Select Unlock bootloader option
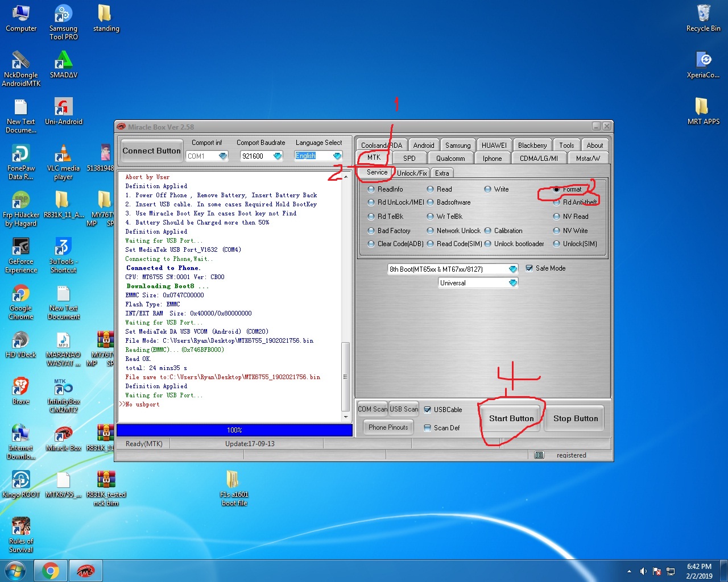The height and width of the screenshot is (582, 728). tap(514, 244)
